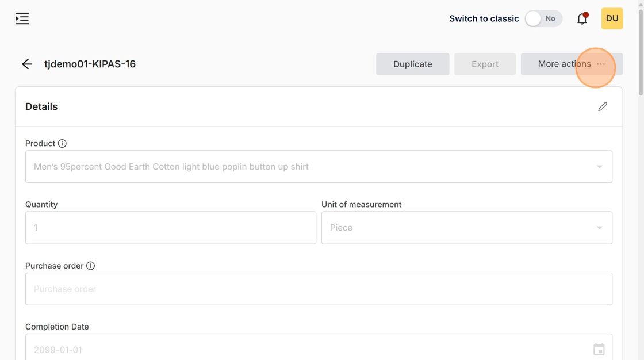Click the Duplicate button
The width and height of the screenshot is (644, 360).
[412, 64]
